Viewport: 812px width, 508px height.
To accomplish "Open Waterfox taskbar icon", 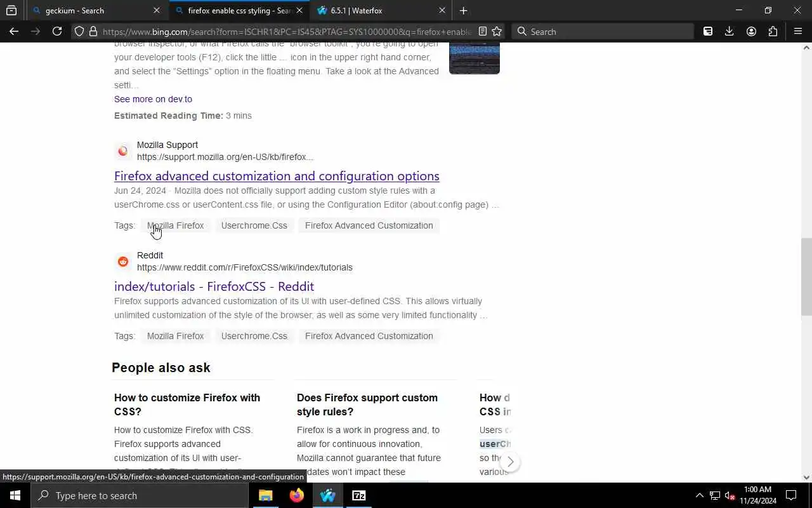I will click(x=327, y=495).
